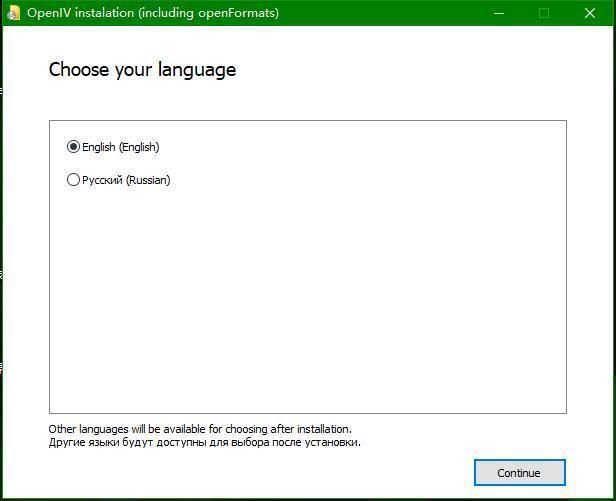Click the "Choose your language" heading
The height and width of the screenshot is (501, 616).
point(142,70)
